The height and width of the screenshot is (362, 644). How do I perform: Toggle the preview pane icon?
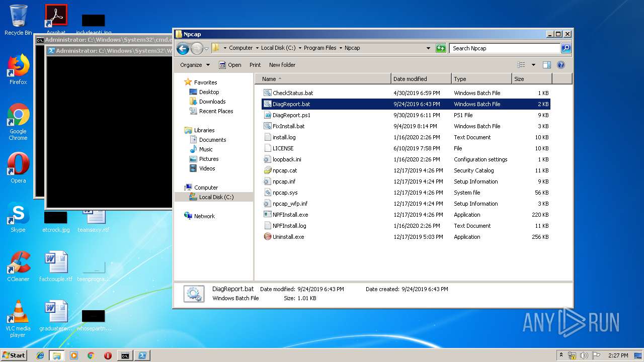pyautogui.click(x=547, y=65)
